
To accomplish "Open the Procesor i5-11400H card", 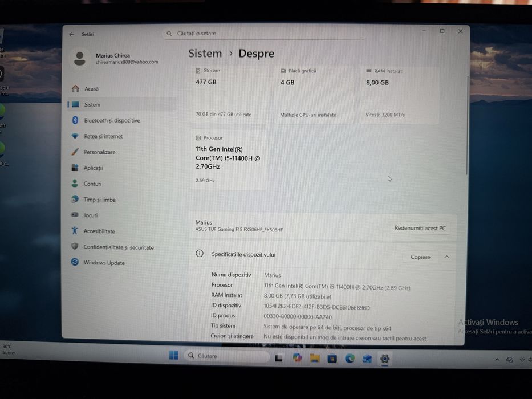I will pyautogui.click(x=229, y=159).
